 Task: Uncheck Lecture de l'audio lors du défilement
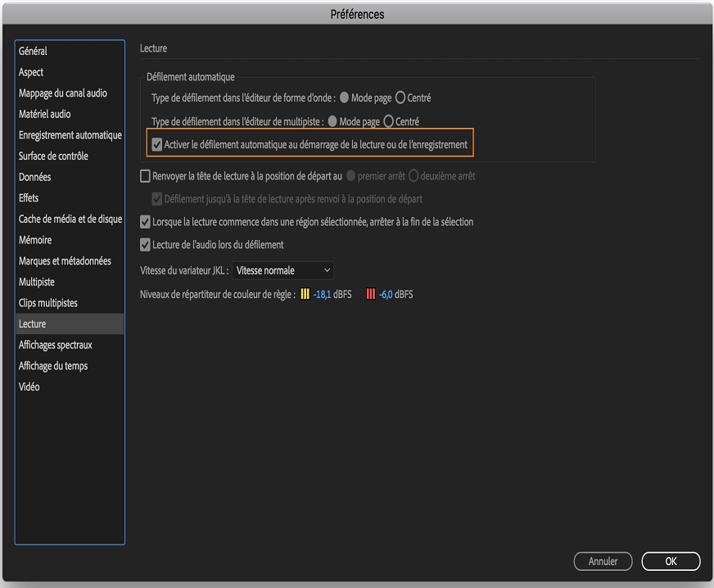[146, 245]
